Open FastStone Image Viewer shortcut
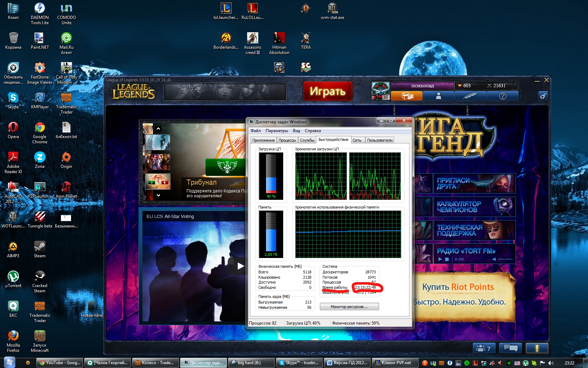This screenshot has height=368, width=588. [x=40, y=73]
